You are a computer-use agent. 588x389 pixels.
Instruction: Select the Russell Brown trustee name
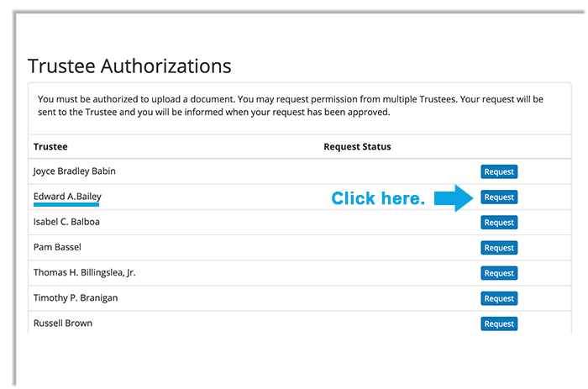click(x=63, y=323)
